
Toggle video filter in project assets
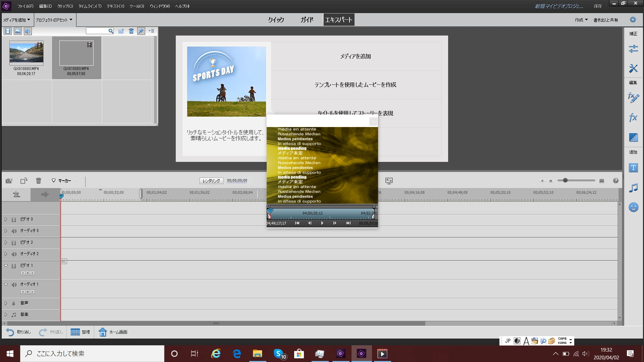pos(8,31)
